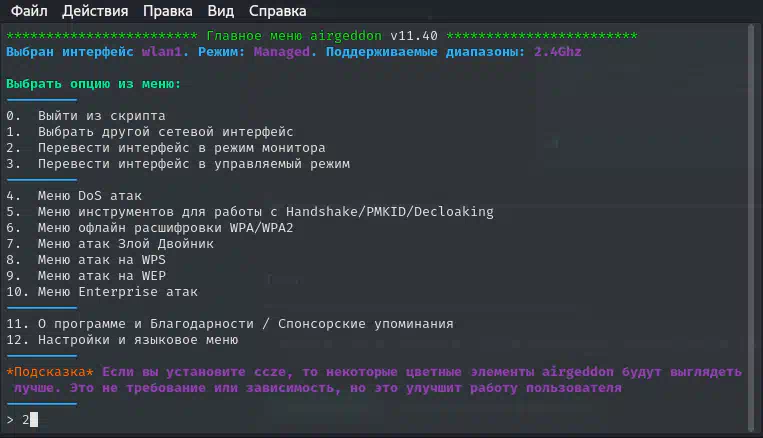Click the orange '*Подсказка*' label
Viewport: 763px width, 438px height.
50,372
